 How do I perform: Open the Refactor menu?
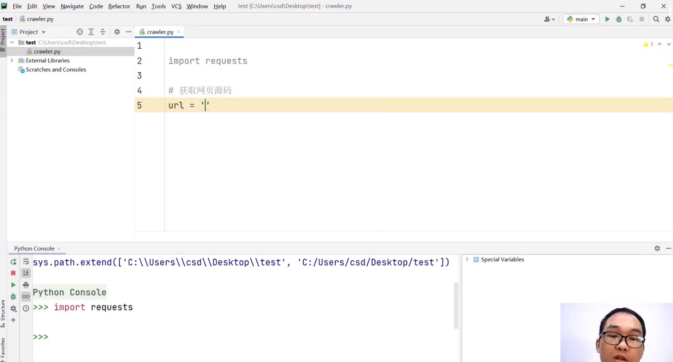pyautogui.click(x=119, y=6)
